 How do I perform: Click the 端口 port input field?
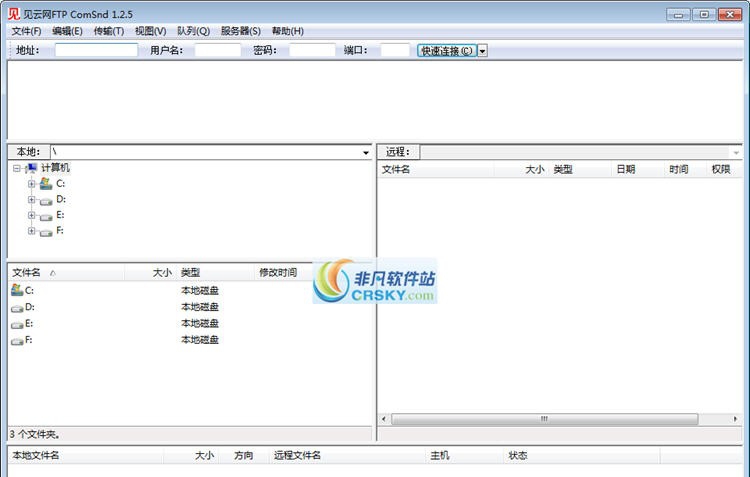[395, 50]
